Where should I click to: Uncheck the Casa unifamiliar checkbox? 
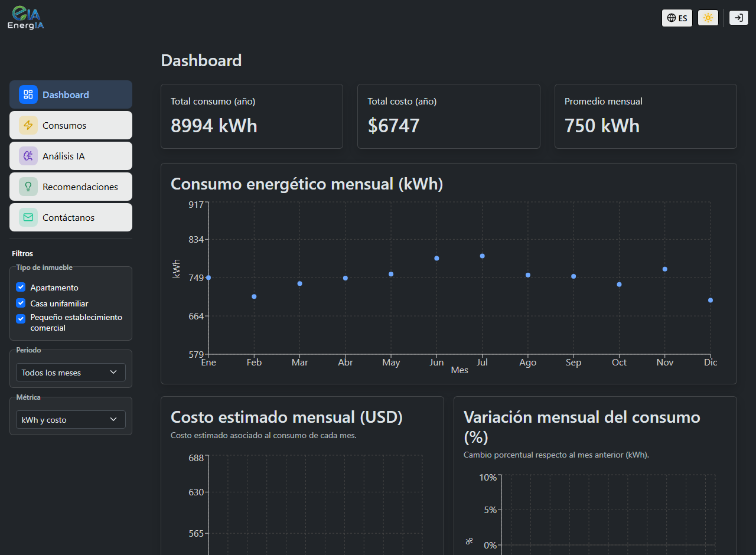[x=21, y=303]
